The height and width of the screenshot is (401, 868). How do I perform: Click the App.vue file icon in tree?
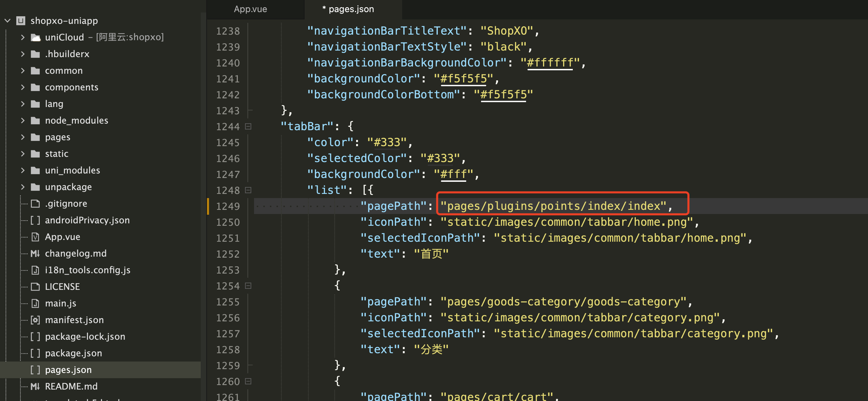pos(35,237)
